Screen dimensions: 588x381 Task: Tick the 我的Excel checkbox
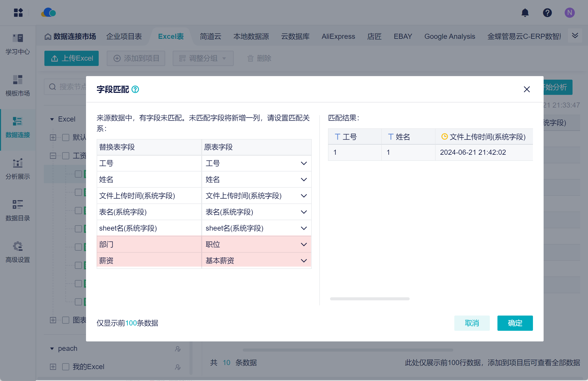pos(66,367)
